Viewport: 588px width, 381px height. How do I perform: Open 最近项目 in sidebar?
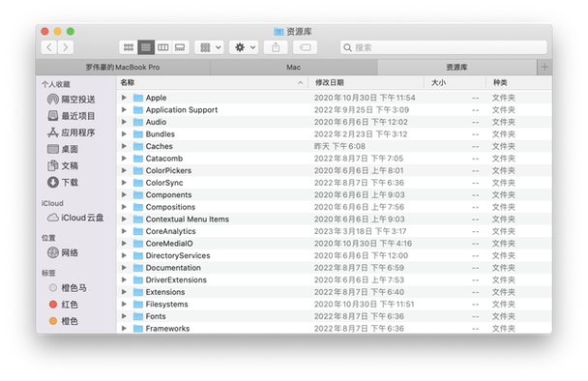(x=72, y=116)
